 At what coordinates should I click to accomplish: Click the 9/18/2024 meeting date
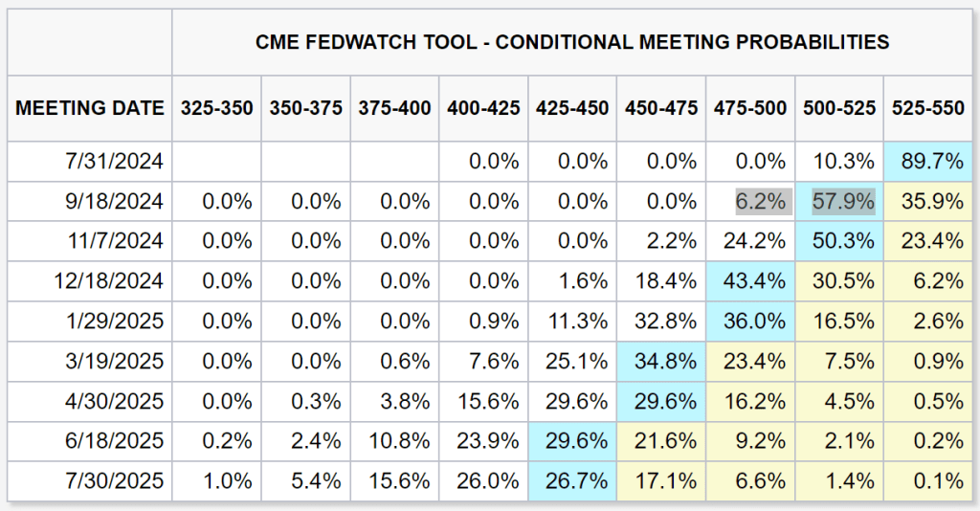[117, 202]
